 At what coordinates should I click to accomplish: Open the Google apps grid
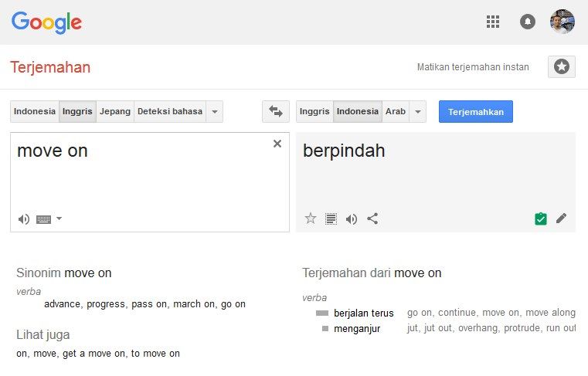[x=493, y=22]
